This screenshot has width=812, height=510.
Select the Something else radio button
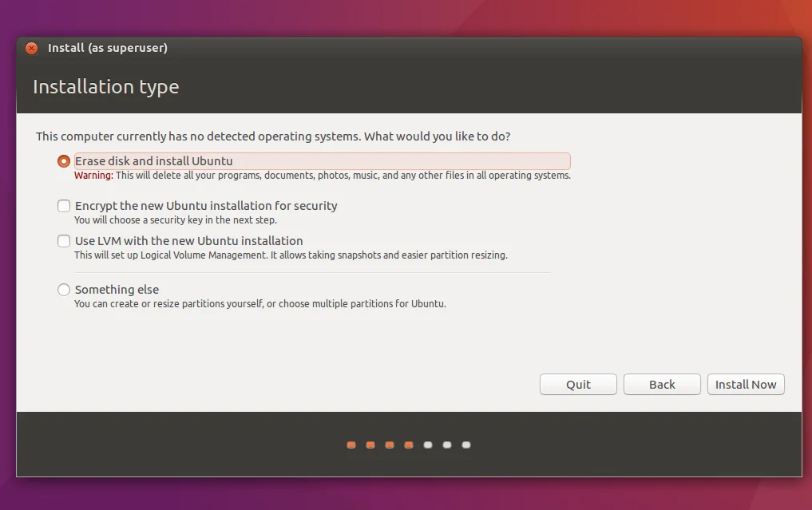pyautogui.click(x=64, y=290)
